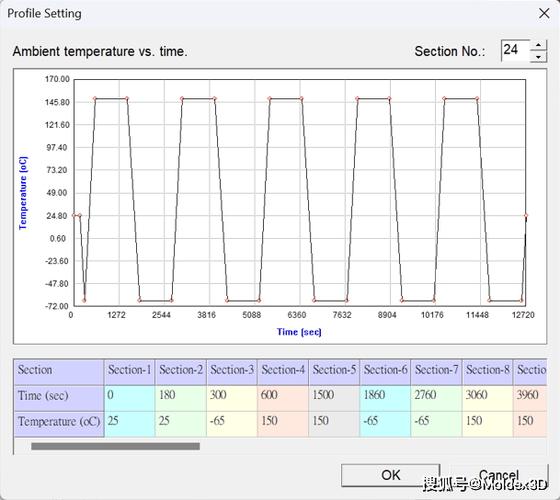560x500 pixels.
Task: Click the last data point at 12720 sec
Action: pos(526,216)
